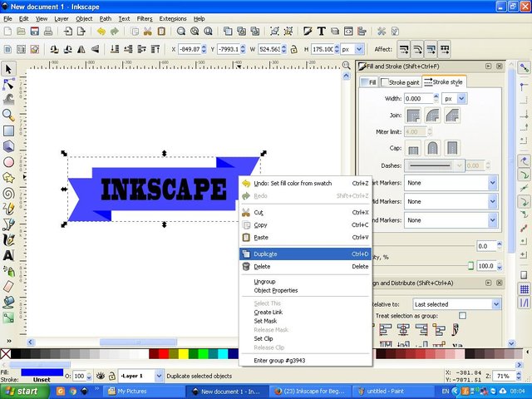Select the Tweak tool
This screenshot has height=399, width=532.
coord(8,100)
